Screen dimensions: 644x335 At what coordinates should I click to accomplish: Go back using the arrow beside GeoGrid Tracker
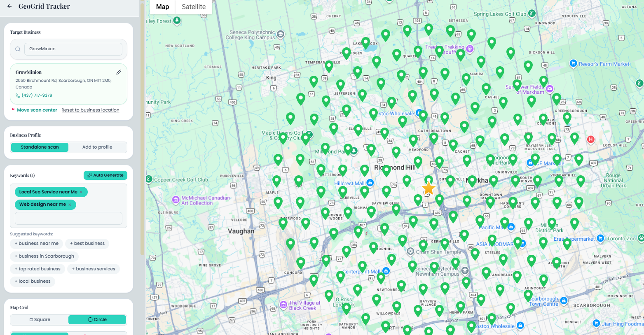coord(9,6)
